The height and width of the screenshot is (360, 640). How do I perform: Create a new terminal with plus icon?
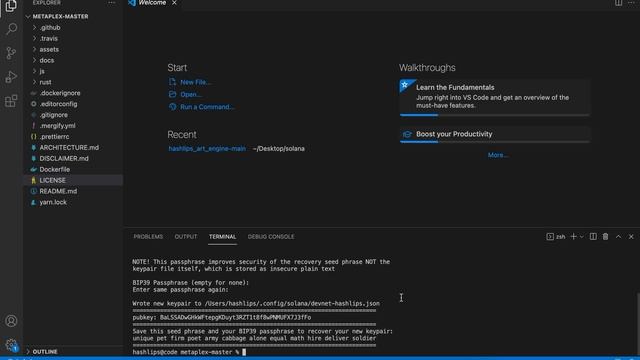(573, 237)
